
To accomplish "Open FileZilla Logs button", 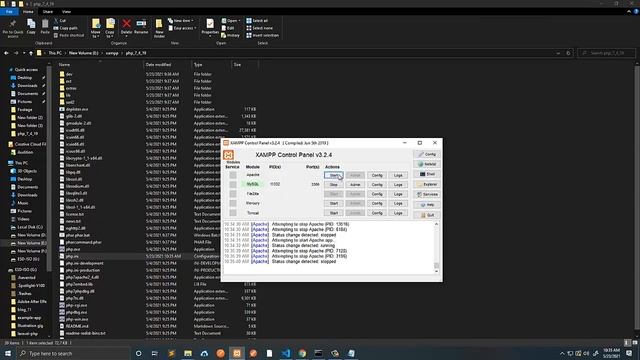I will pos(398,194).
